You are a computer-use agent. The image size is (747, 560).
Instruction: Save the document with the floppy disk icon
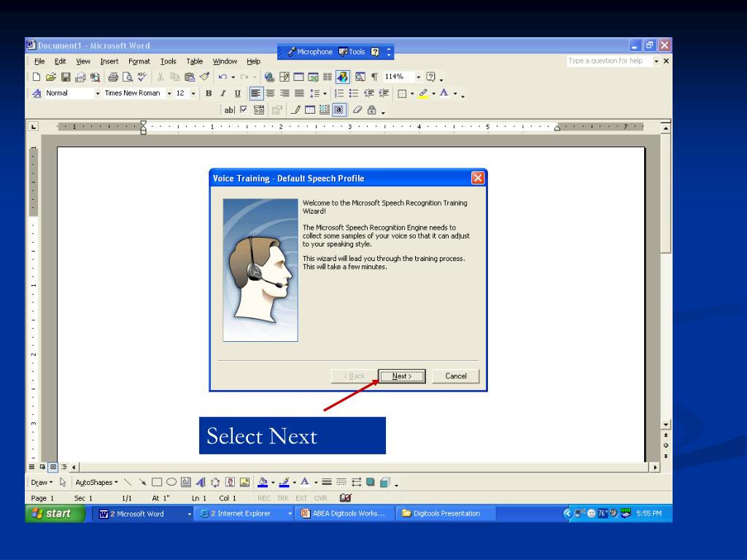(x=66, y=77)
